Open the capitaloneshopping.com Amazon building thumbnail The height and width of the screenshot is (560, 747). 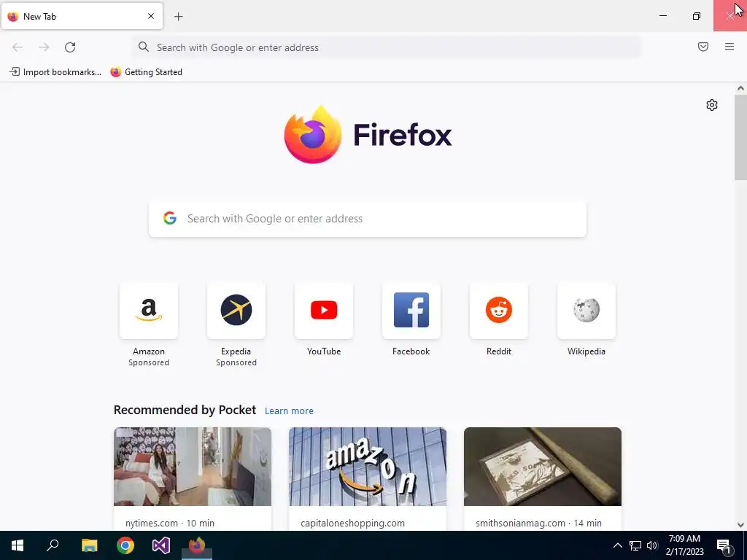pos(368,467)
